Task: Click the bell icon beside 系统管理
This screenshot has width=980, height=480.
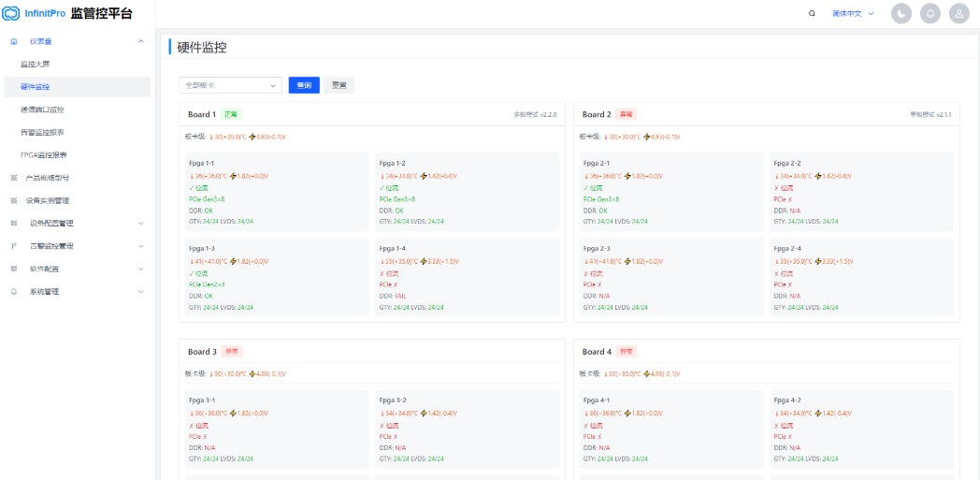Action: 14,292
